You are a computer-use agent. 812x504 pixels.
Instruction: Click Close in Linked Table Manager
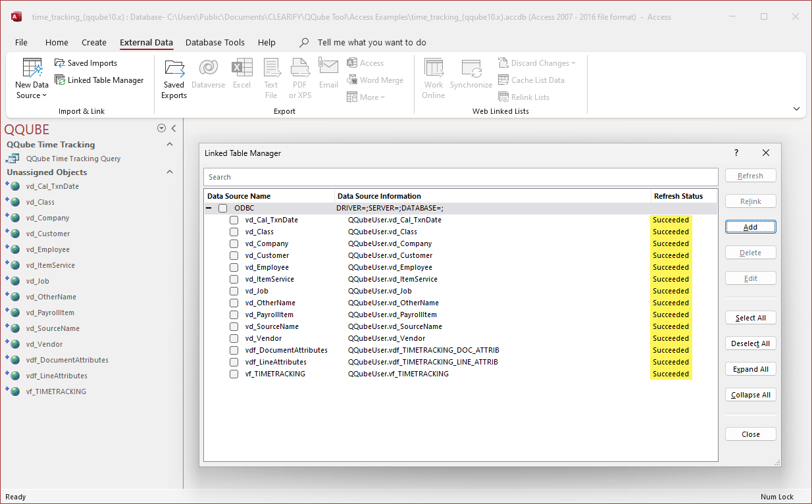pyautogui.click(x=751, y=434)
